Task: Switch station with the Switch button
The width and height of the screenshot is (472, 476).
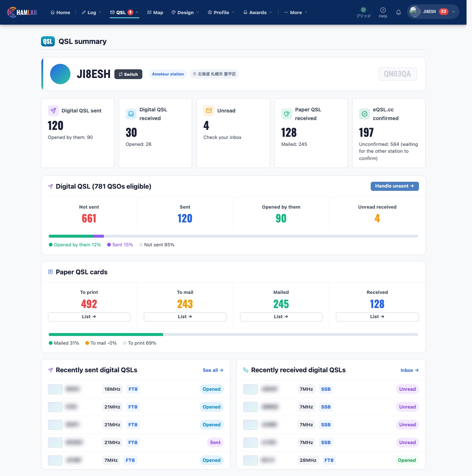Action: (128, 74)
